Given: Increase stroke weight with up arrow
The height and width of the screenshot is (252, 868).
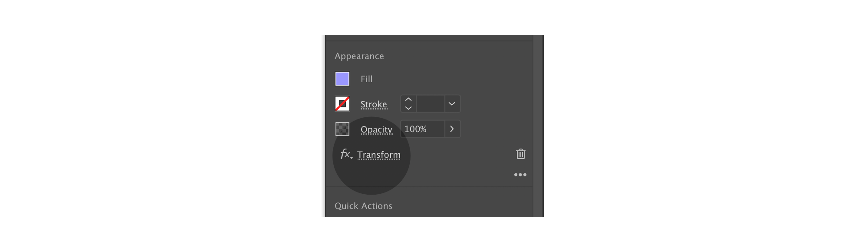Looking at the screenshot, I should click(x=408, y=99).
